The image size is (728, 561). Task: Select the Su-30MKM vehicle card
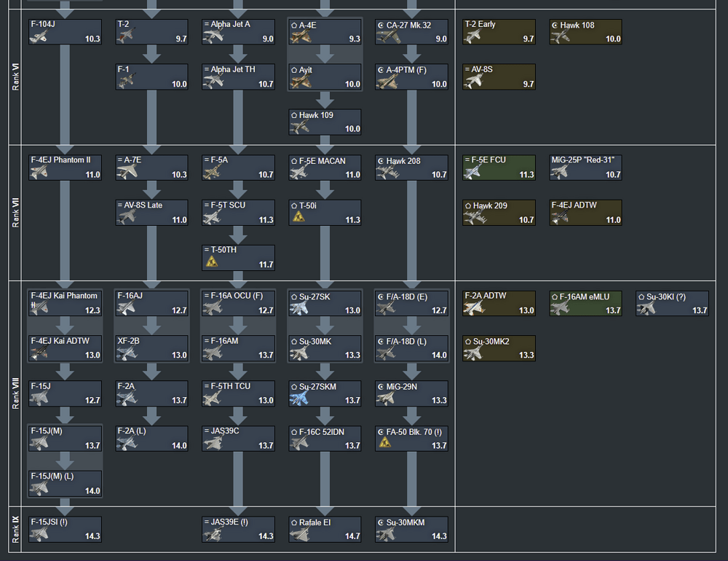(x=411, y=530)
